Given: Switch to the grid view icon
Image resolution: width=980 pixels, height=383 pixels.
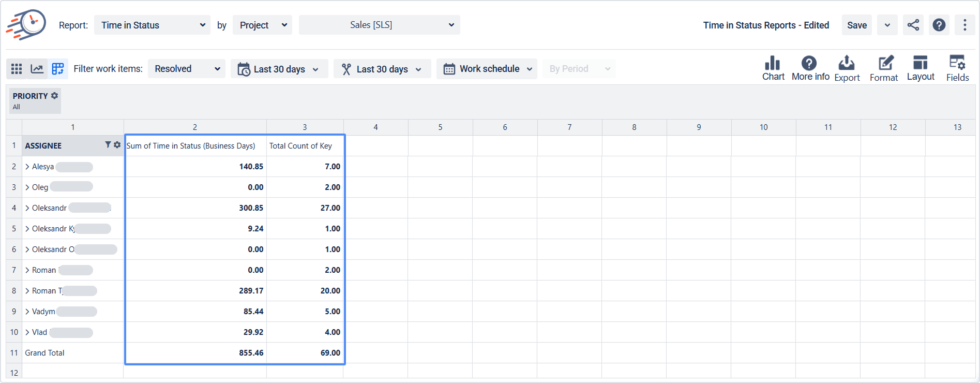Looking at the screenshot, I should tap(17, 69).
